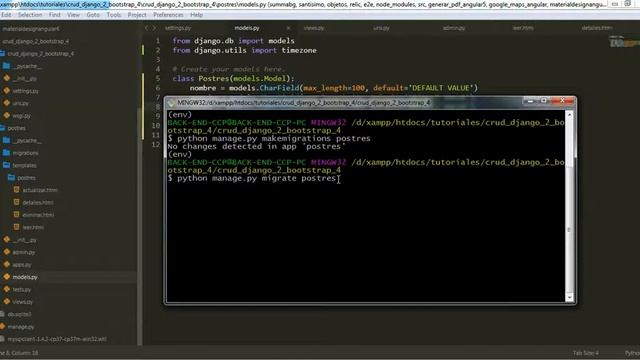The width and height of the screenshot is (640, 360).
Task: Open the Help menu
Action: [196, 15]
